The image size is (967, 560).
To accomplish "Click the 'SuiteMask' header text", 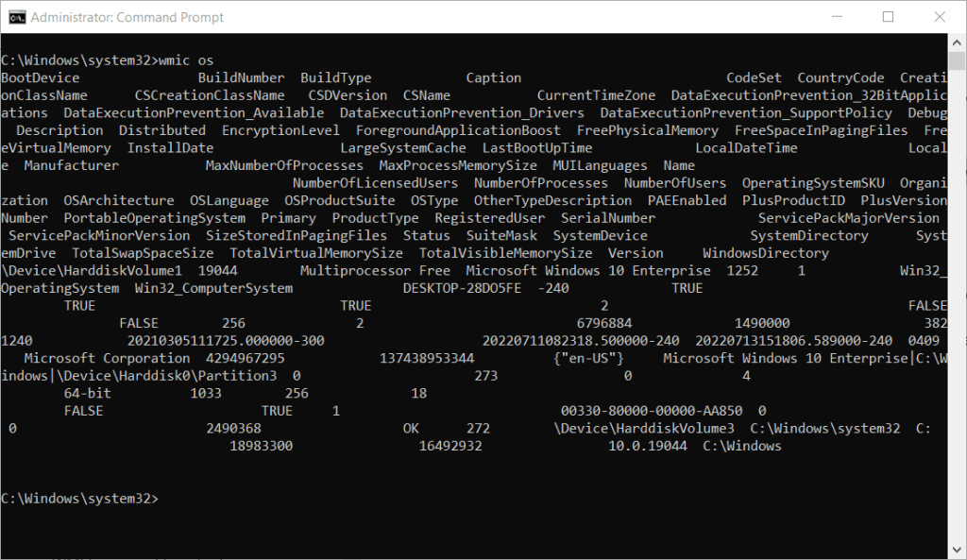I will coord(501,236).
